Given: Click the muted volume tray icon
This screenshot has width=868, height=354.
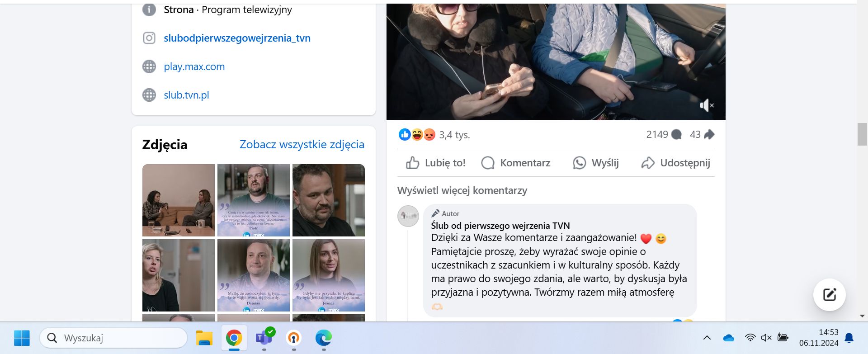Looking at the screenshot, I should click(766, 338).
